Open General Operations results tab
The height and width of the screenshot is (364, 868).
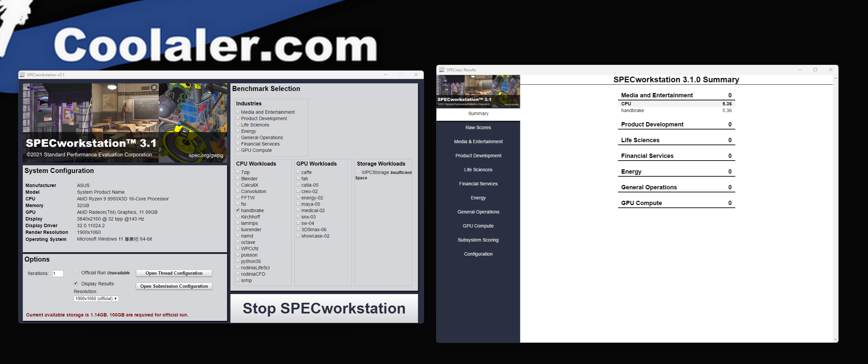478,212
